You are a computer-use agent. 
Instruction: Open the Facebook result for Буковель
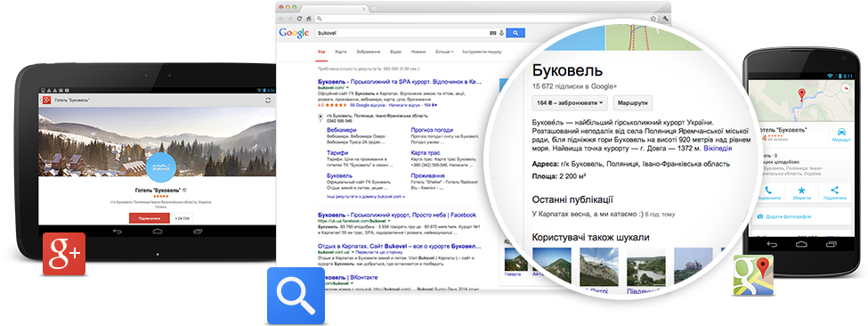click(396, 215)
